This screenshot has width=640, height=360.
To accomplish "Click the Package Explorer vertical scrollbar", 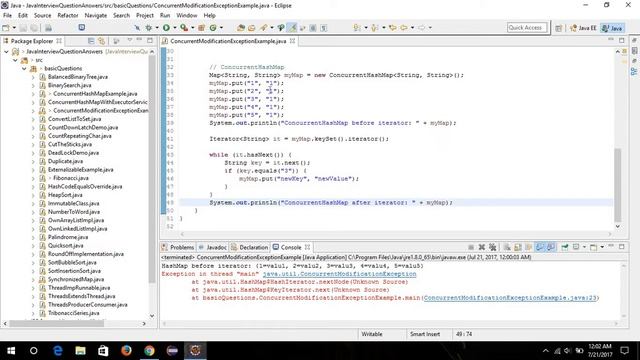I will point(152,169).
